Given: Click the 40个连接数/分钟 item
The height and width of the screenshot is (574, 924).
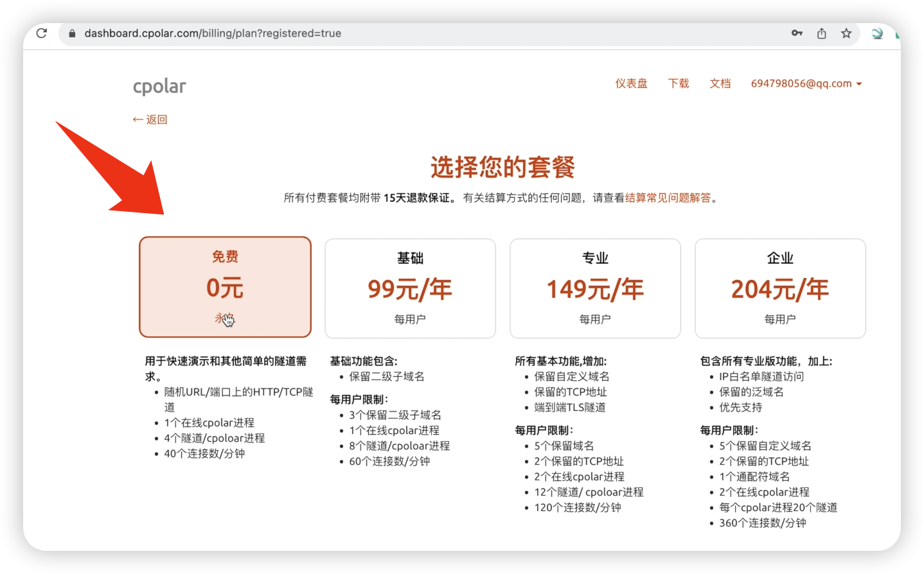Looking at the screenshot, I should [x=204, y=454].
